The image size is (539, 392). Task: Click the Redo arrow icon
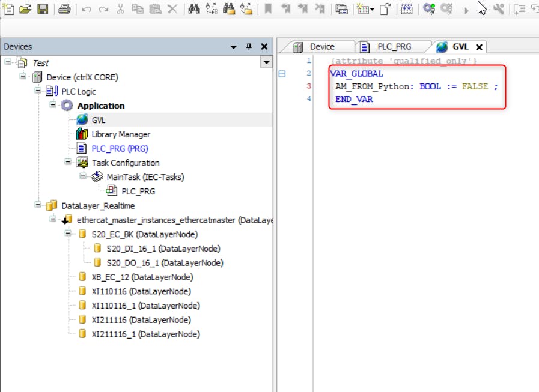pyautogui.click(x=103, y=9)
